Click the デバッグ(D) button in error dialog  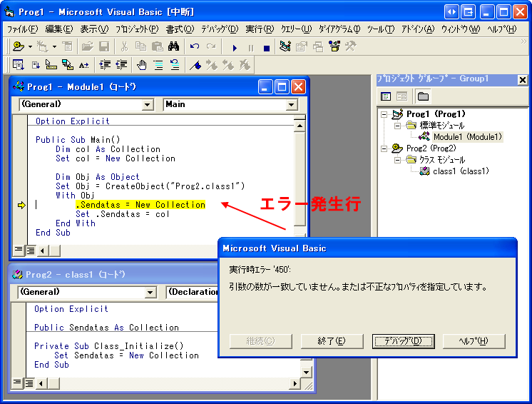(404, 341)
